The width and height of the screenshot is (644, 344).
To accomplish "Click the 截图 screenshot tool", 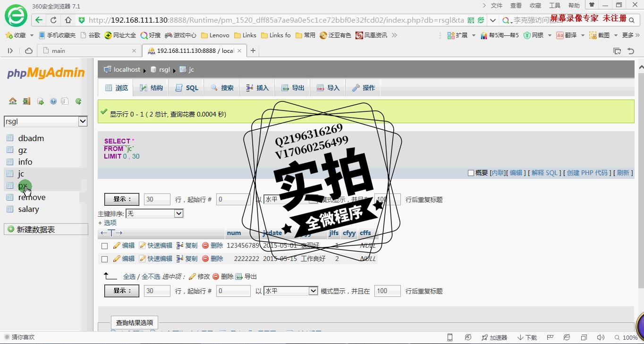I will coord(600,35).
